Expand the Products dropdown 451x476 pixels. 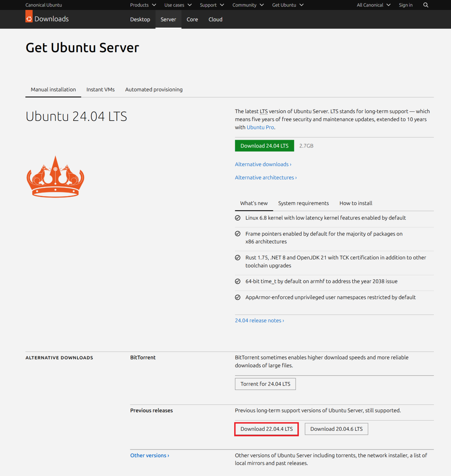[143, 5]
